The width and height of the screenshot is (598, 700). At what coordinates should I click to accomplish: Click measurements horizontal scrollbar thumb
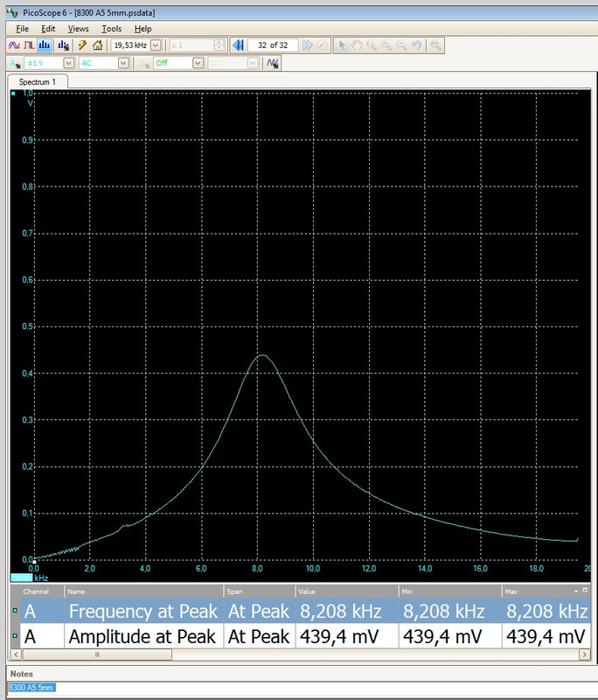[x=97, y=654]
